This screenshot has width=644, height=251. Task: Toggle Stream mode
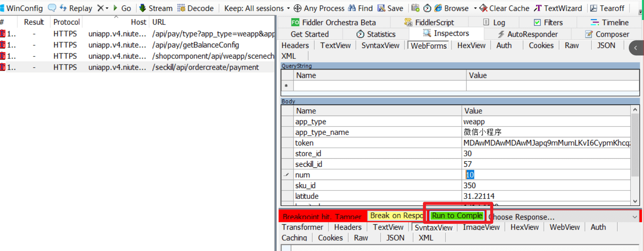tap(156, 8)
